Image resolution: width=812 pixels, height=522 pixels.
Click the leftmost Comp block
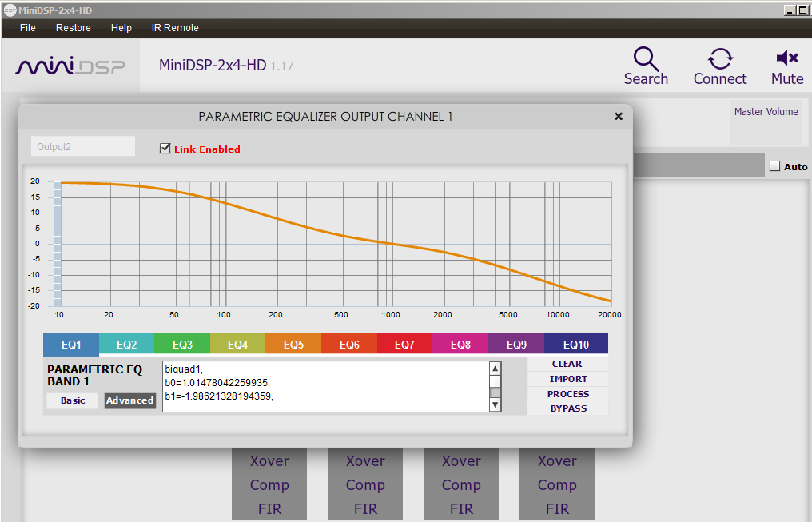tap(269, 485)
